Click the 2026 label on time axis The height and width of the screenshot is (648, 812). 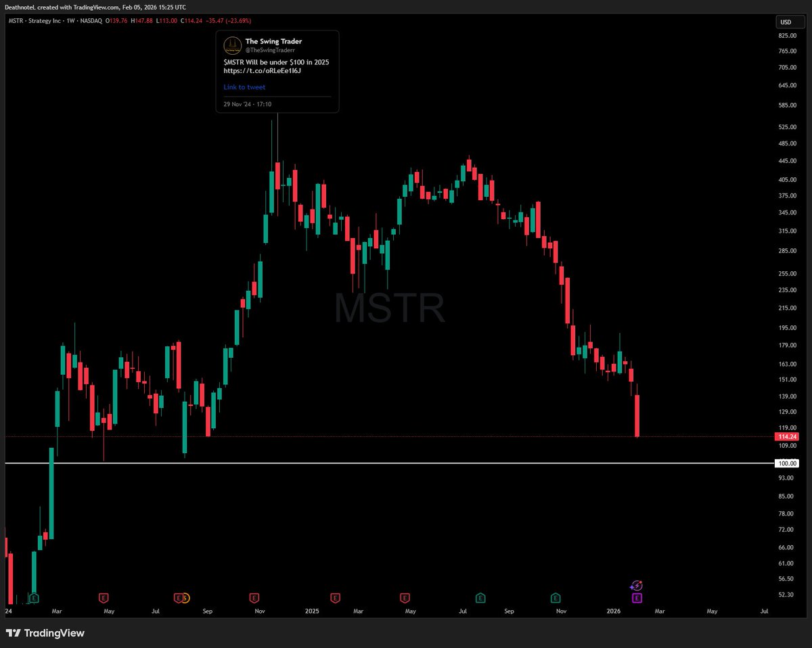614,611
